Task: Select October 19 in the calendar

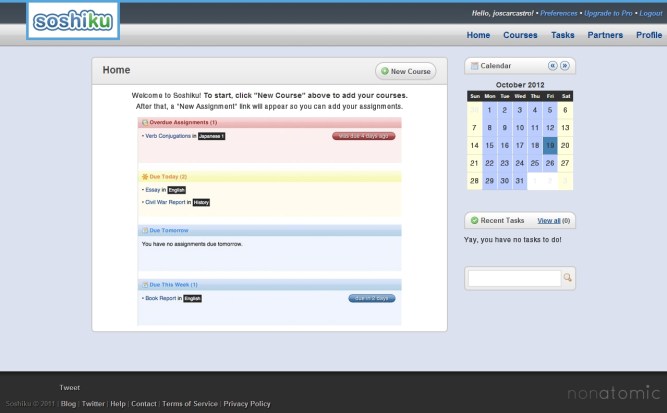Action: (x=549, y=145)
